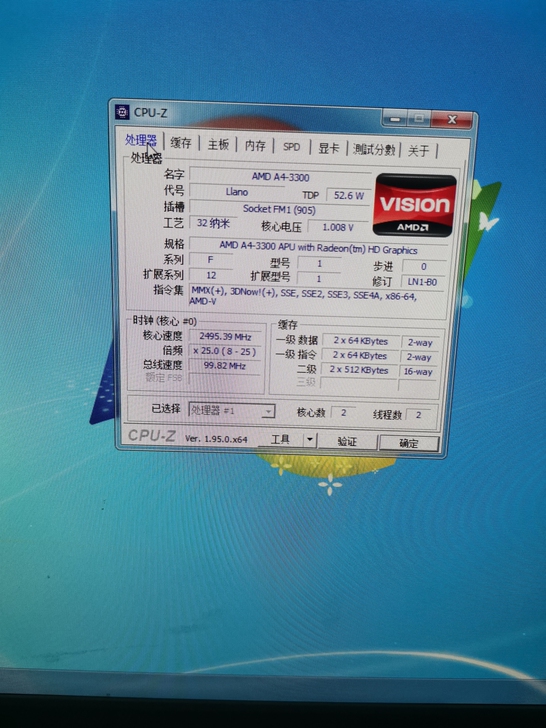Minimize the CPU-Z window
The width and height of the screenshot is (546, 728).
(x=395, y=119)
